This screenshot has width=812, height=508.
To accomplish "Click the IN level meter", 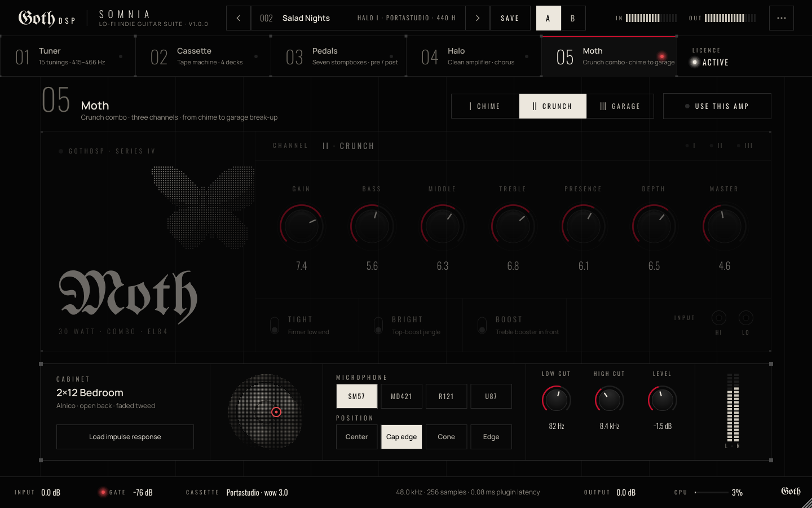I will (651, 18).
